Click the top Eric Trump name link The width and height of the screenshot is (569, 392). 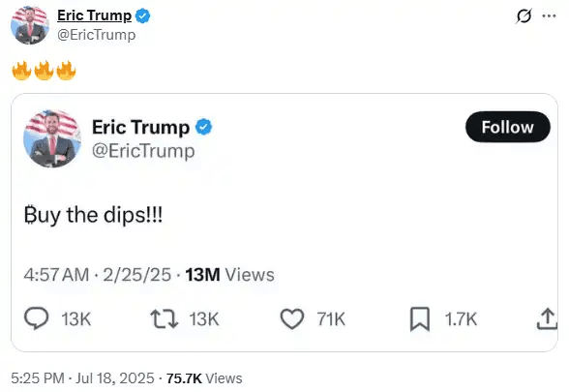tap(95, 15)
